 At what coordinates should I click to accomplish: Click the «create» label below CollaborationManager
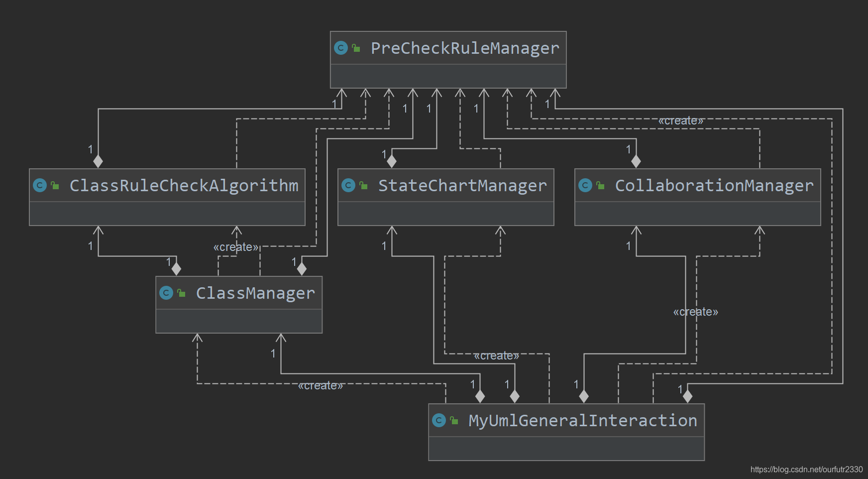(x=696, y=312)
